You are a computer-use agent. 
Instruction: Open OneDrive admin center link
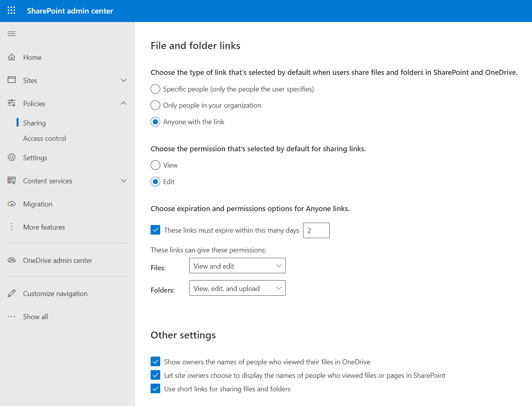click(x=58, y=261)
